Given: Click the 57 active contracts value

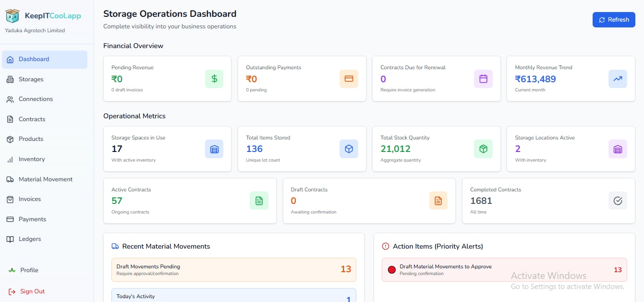Looking at the screenshot, I should 117,201.
